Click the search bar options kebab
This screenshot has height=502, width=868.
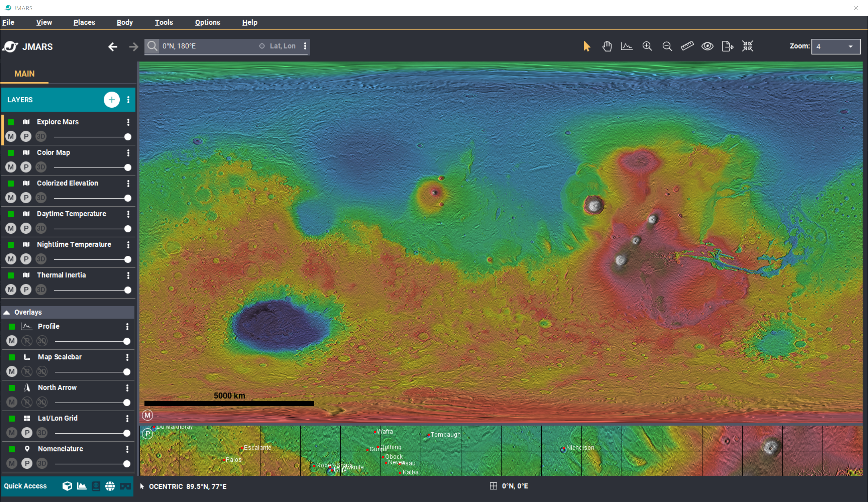(x=305, y=46)
